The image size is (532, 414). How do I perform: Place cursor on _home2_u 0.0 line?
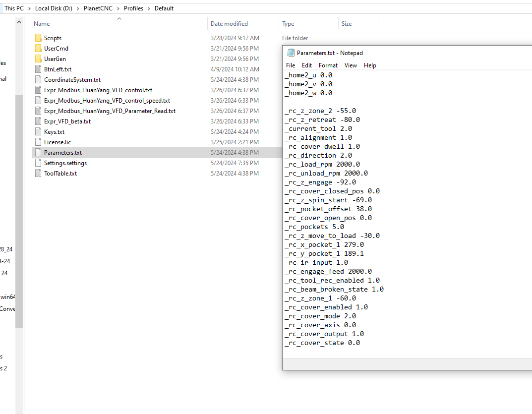point(308,75)
